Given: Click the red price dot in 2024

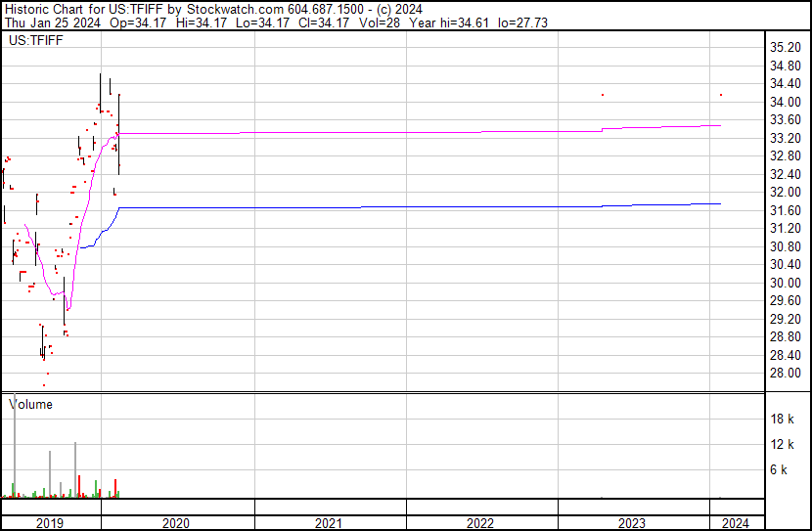Looking at the screenshot, I should 721,95.
